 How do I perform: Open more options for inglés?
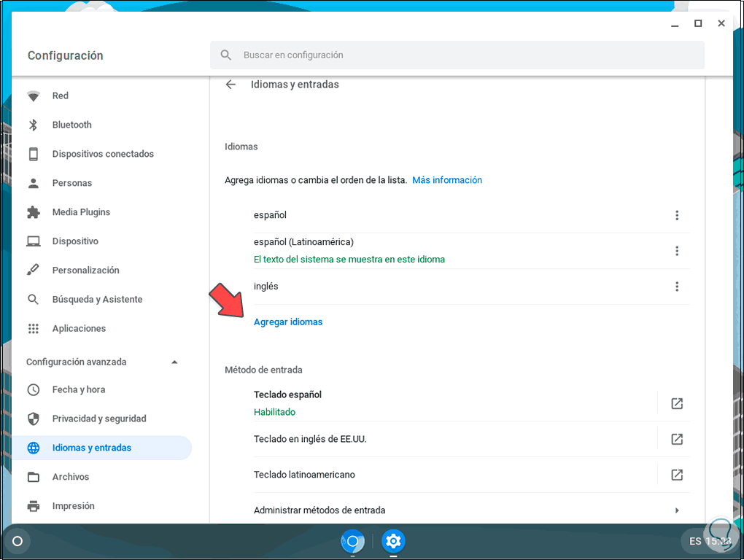[677, 287]
